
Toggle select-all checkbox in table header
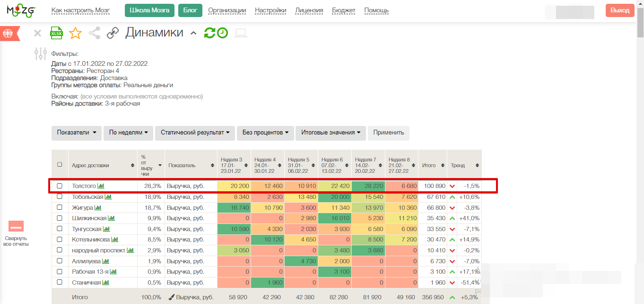(60, 165)
